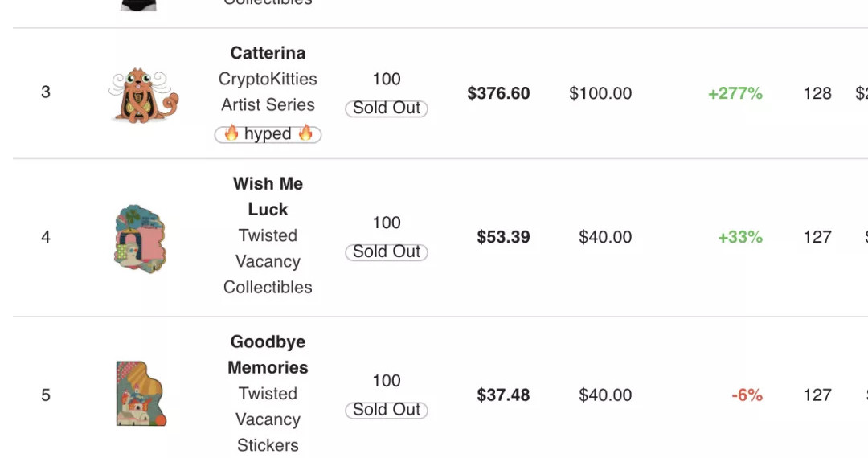
Task: Click Sold Out badge in Goodbye Memories row
Action: click(x=387, y=410)
